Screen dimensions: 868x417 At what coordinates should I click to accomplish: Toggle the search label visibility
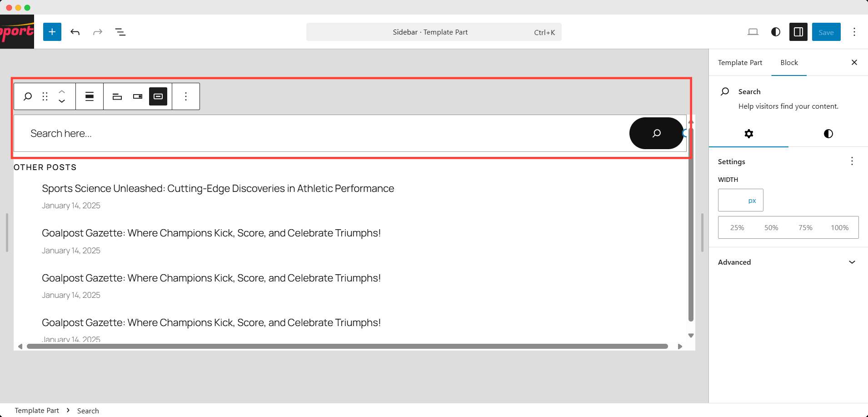[117, 96]
